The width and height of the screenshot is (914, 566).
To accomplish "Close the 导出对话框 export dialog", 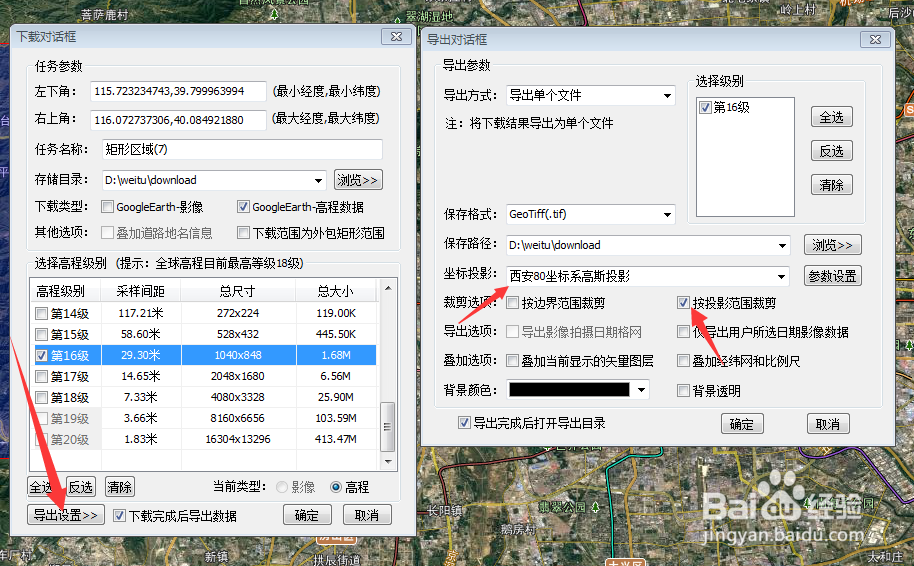I will click(875, 39).
